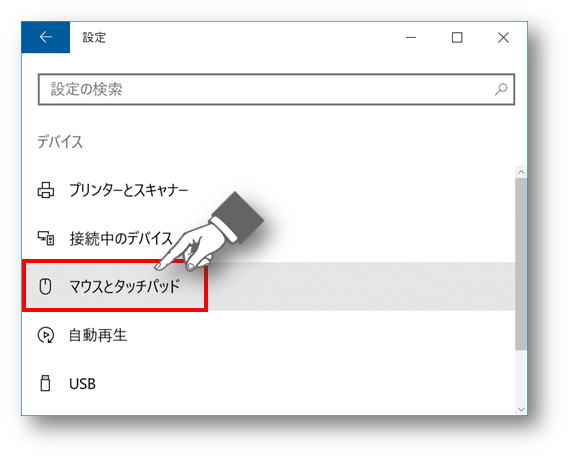Viewport: 570px width, 458px height.
Task: Click the vertical scrollbar thumb
Action: [x=521, y=264]
